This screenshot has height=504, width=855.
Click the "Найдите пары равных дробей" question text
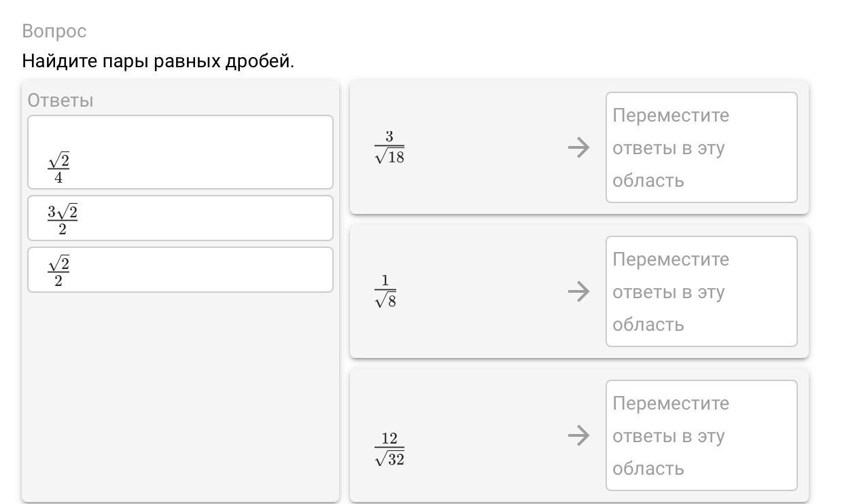tap(158, 61)
